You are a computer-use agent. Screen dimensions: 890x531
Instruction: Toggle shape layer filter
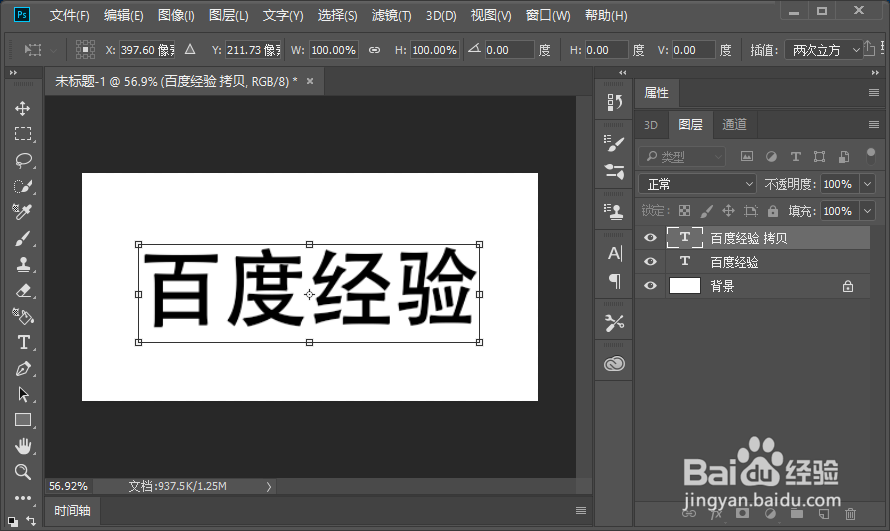[x=820, y=156]
